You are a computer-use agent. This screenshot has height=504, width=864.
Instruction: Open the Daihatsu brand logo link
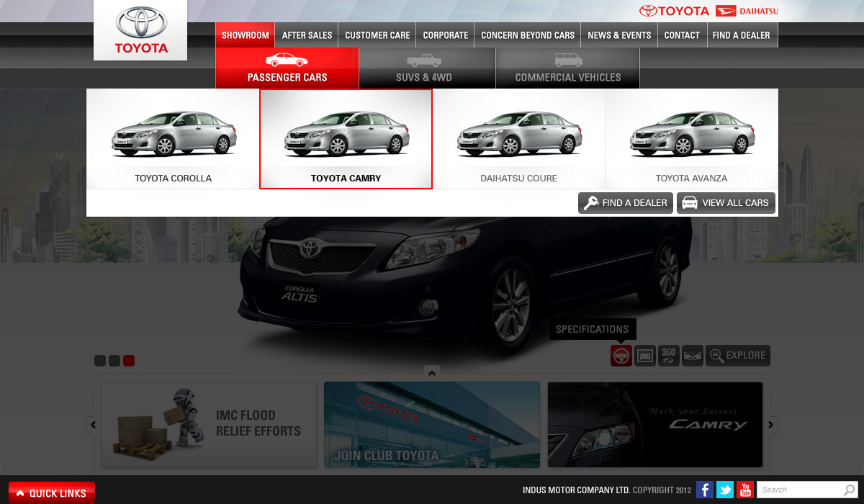point(747,11)
